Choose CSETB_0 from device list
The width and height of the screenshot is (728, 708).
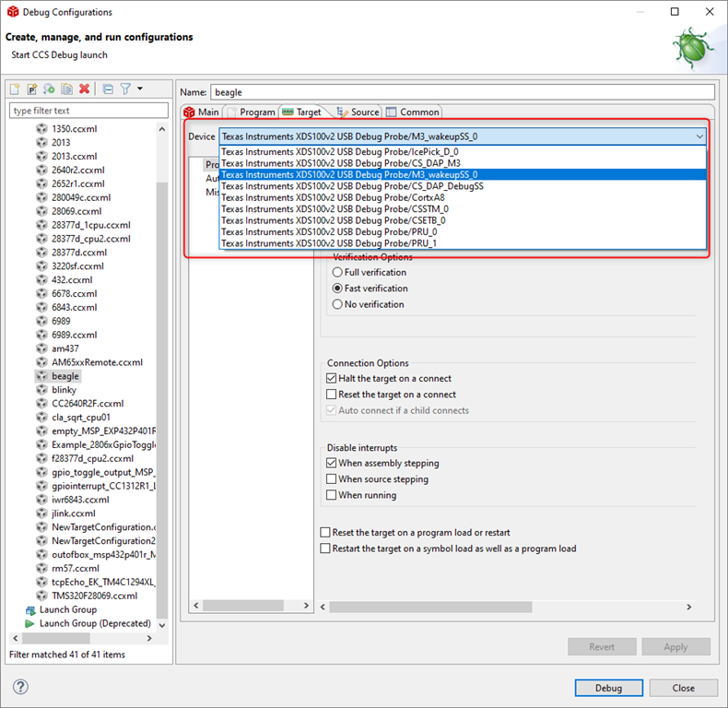pos(463,220)
